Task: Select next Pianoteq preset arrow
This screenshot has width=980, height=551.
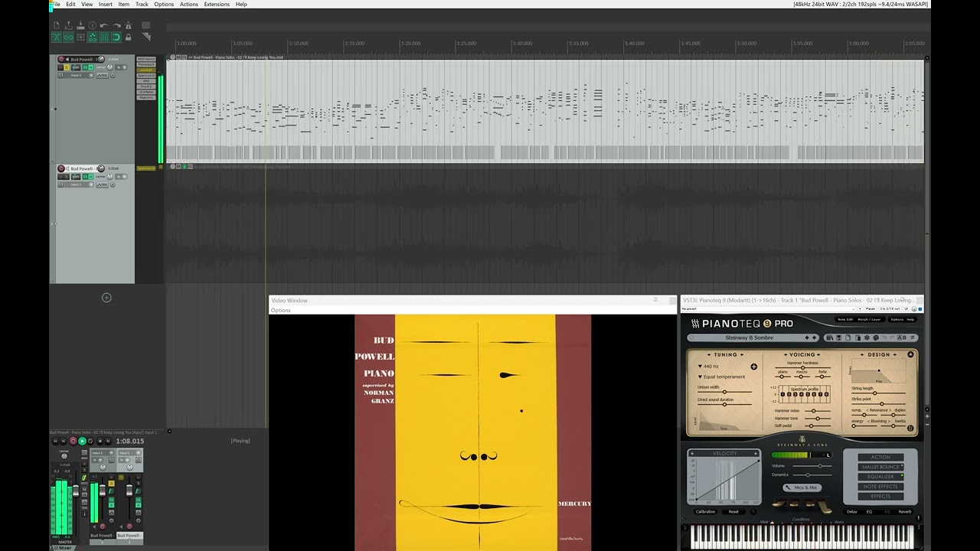Action: 814,337
